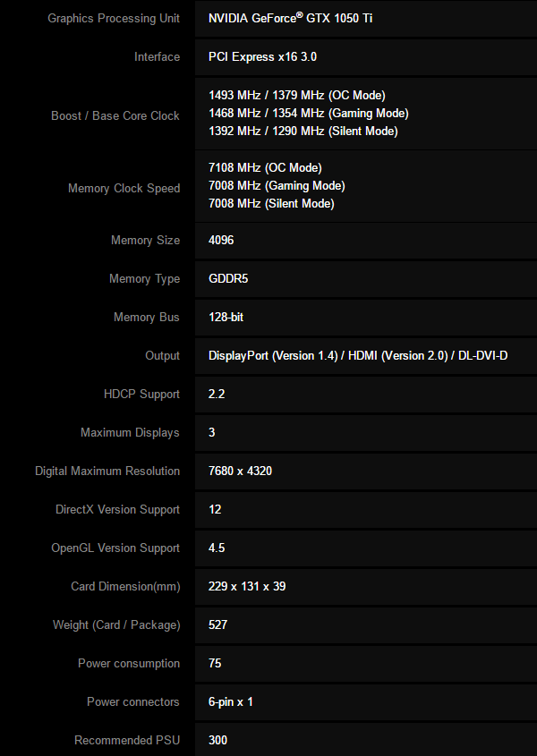537x756 pixels.
Task: Click 'PCI Express x16 3.0' value
Action: point(262,57)
